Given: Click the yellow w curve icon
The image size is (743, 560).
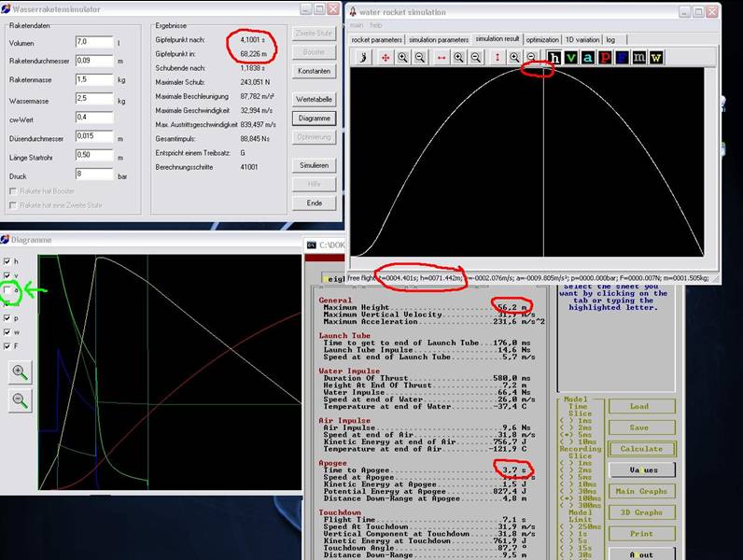Looking at the screenshot, I should tap(656, 58).
